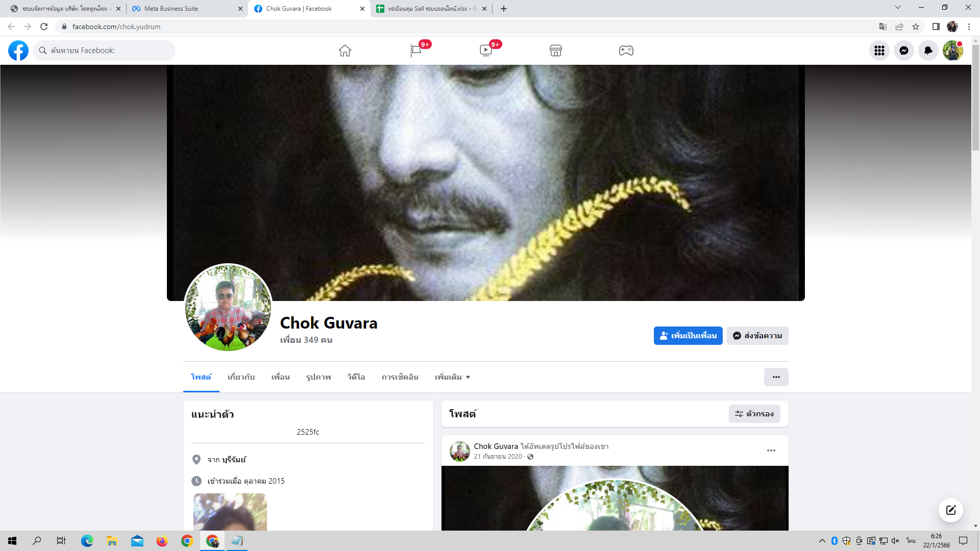Open the Messenger icon in header
The height and width of the screenshot is (551, 980).
click(x=903, y=51)
